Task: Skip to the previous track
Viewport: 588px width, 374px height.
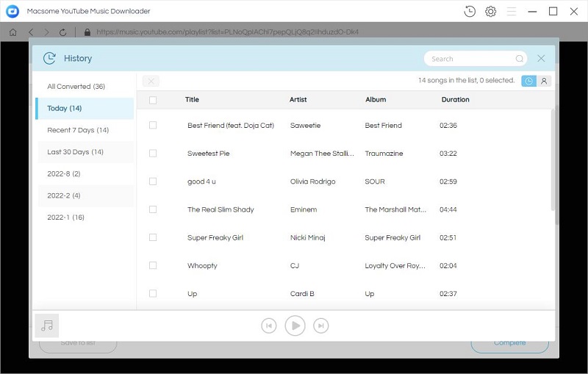Action: point(269,326)
